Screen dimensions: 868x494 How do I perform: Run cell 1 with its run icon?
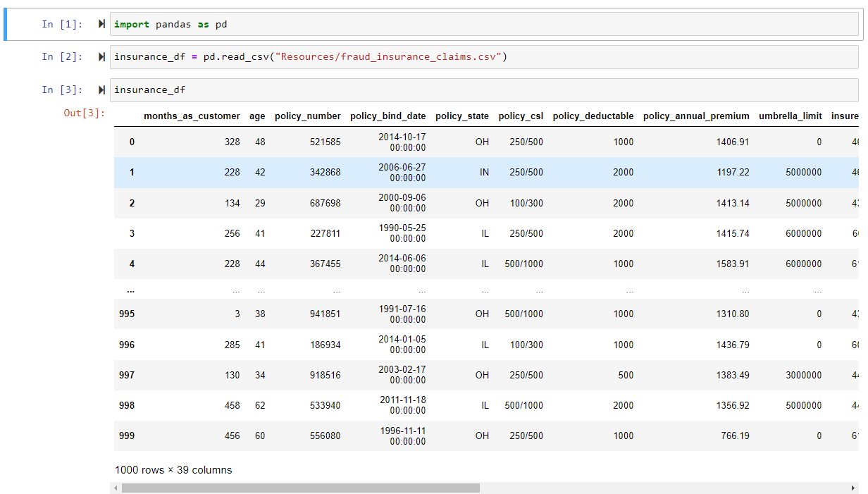(x=102, y=24)
